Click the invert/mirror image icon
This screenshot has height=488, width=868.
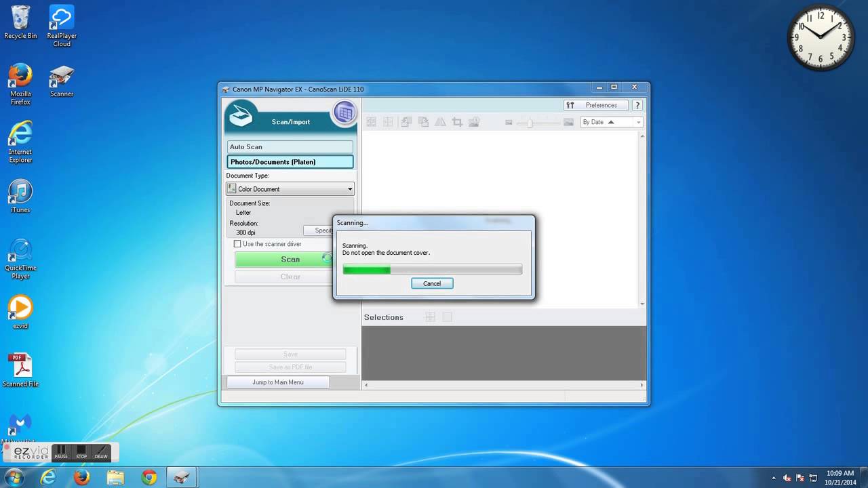tap(440, 122)
